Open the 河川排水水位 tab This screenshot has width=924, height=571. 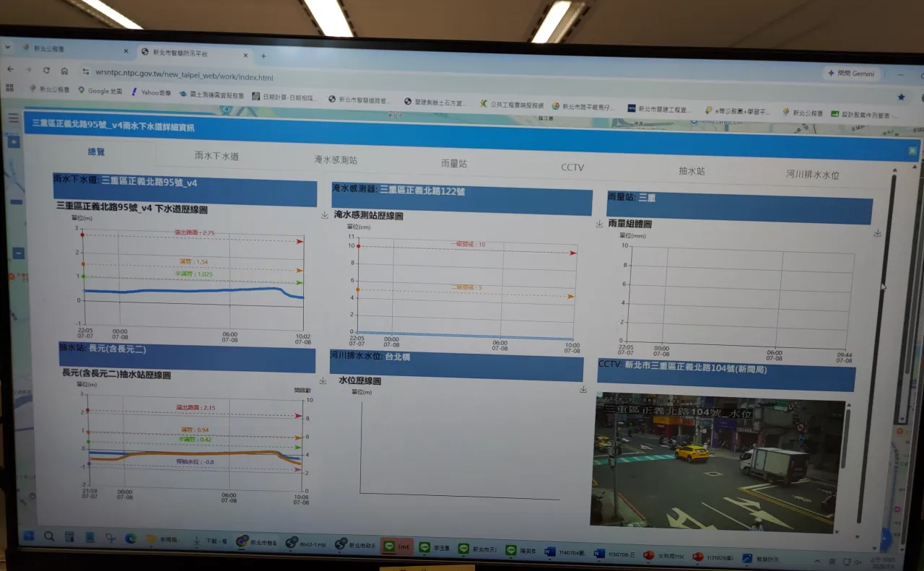(x=813, y=175)
